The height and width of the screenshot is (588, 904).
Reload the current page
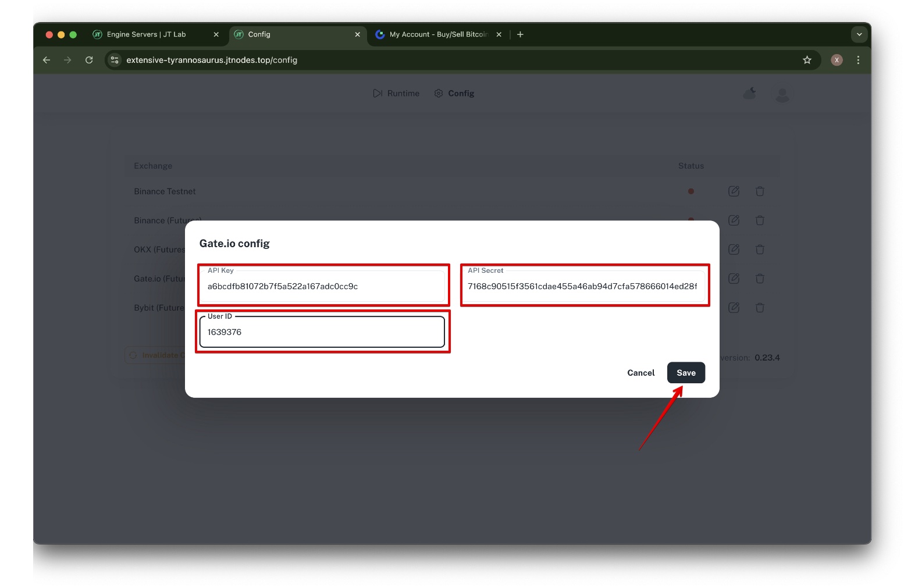click(89, 60)
